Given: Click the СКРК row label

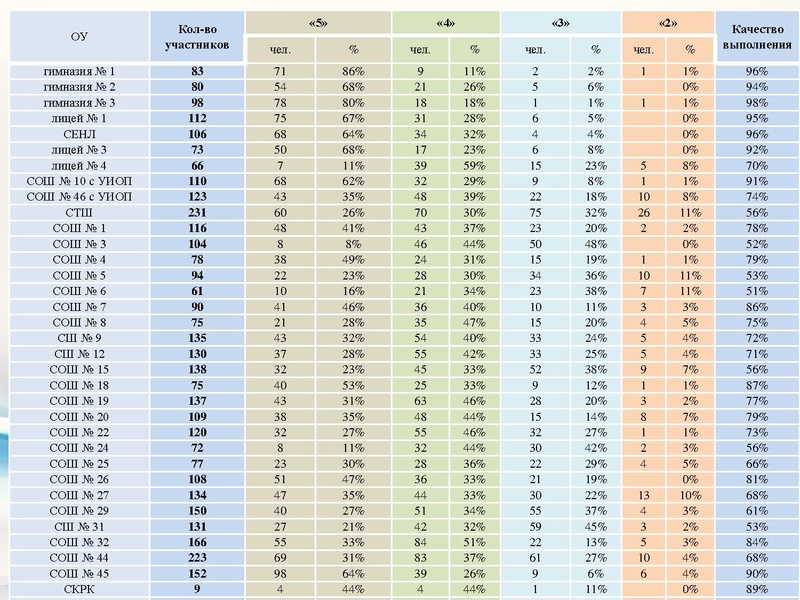Looking at the screenshot, I should (x=79, y=587).
